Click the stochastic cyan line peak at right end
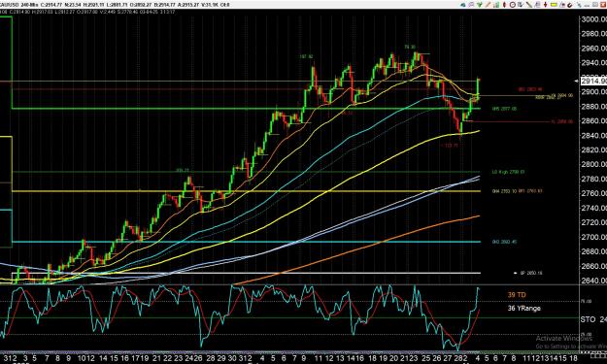This screenshot has width=607, height=364. pyautogui.click(x=479, y=288)
